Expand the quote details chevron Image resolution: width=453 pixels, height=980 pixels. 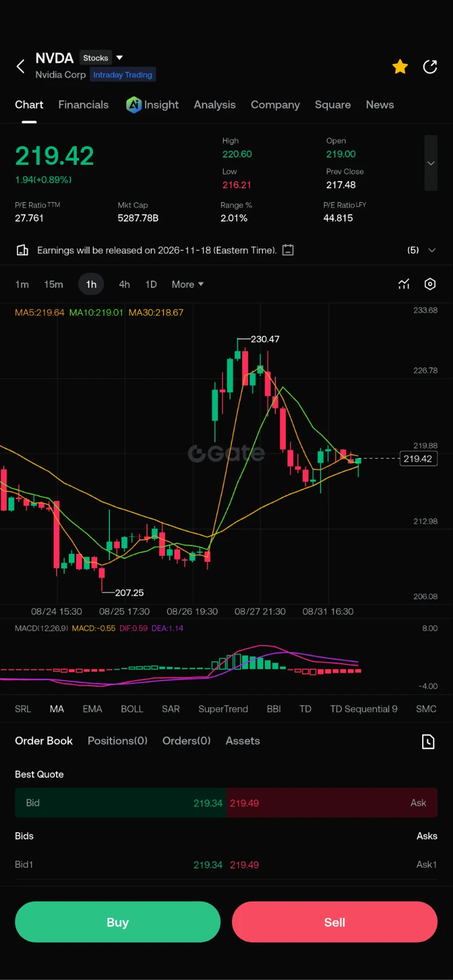coord(431,163)
